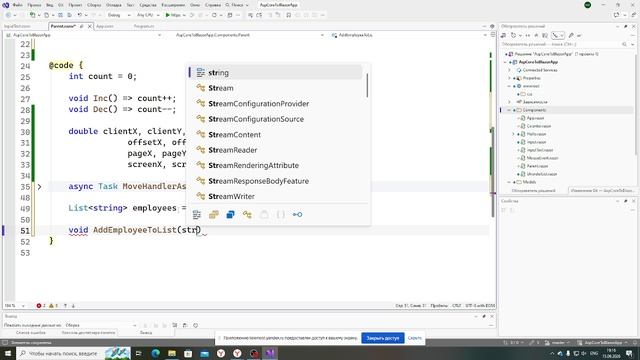Viewport: 640px width, 360px height.
Task: Collapse the Components folder
Action: [x=509, y=110]
